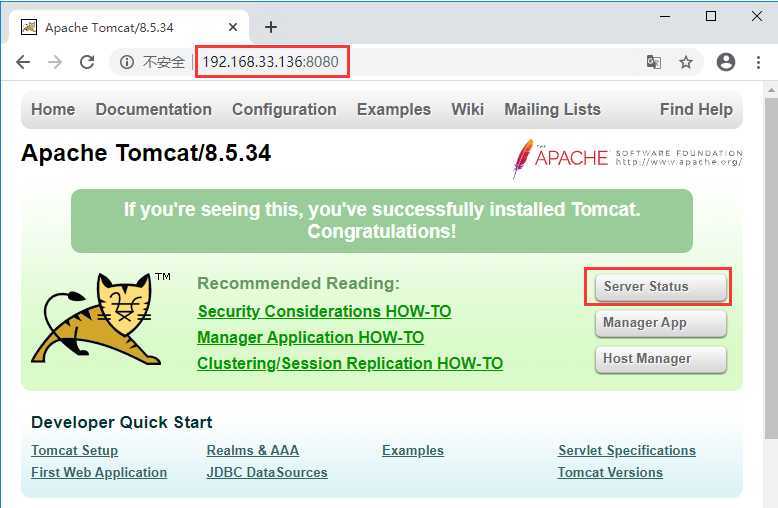Open the Mailing Lists nav item
The height and width of the screenshot is (508, 778).
[x=552, y=109]
